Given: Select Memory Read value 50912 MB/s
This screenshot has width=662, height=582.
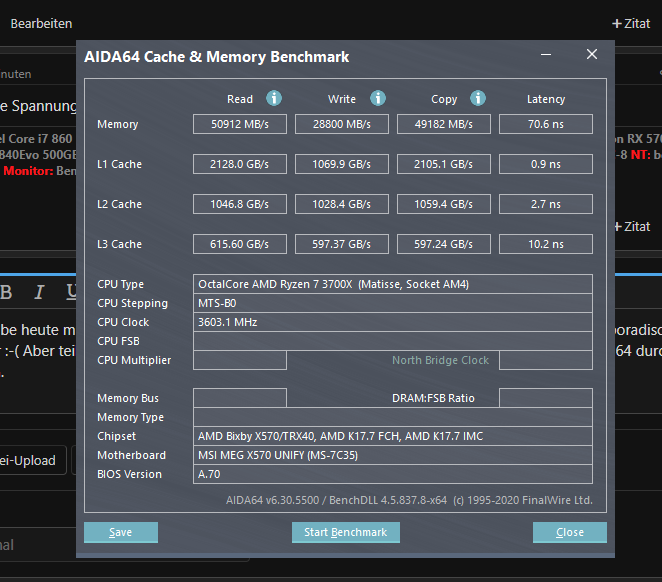Looking at the screenshot, I should 240,124.
